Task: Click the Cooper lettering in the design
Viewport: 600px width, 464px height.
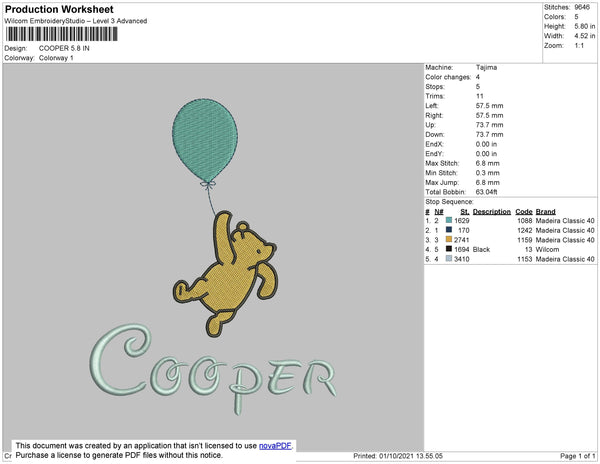Action: click(213, 368)
